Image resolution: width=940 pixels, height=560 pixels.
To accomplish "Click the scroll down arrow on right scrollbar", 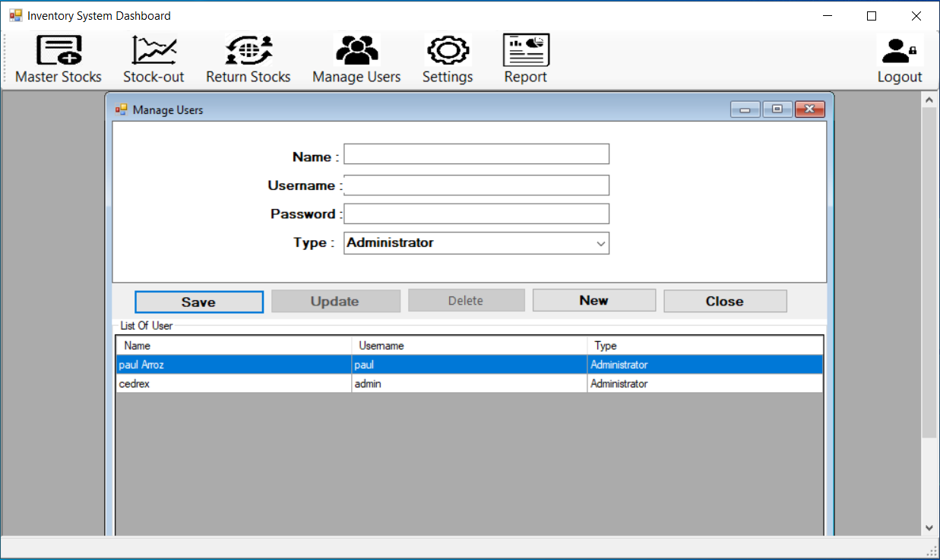I will coord(929,527).
